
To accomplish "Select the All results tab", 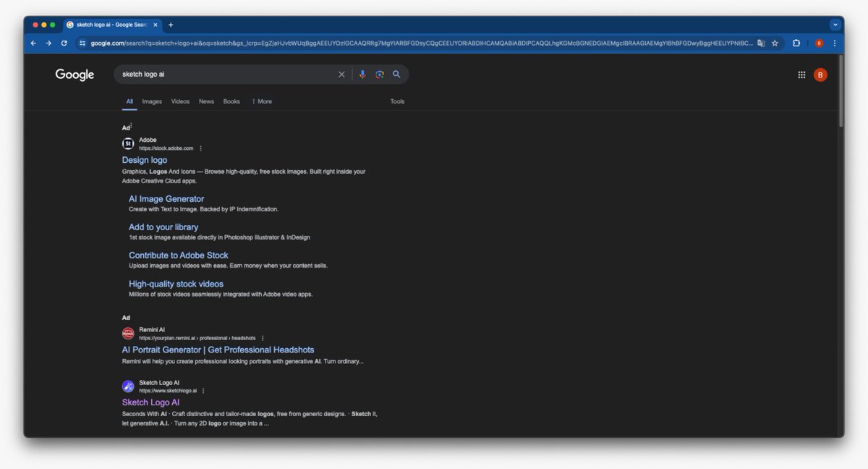I will [129, 101].
